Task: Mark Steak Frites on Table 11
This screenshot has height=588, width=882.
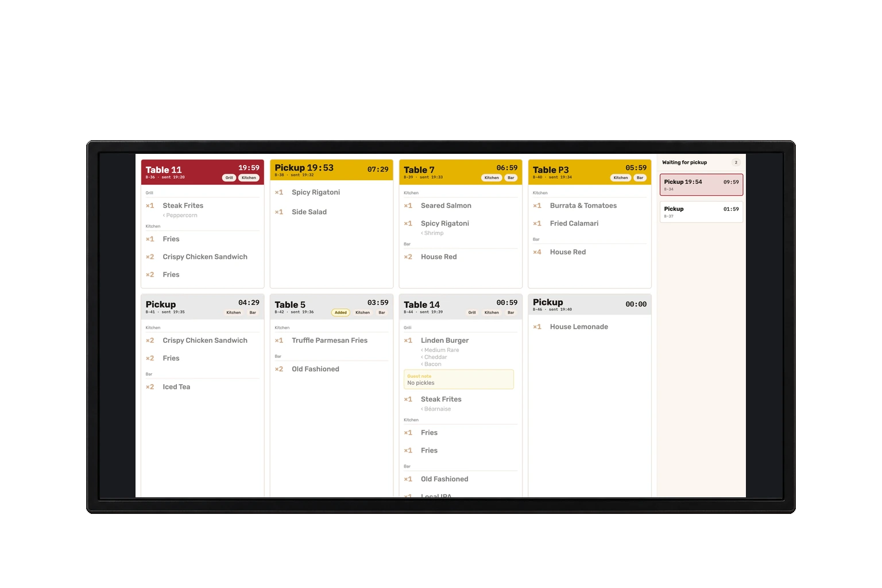Action: pyautogui.click(x=183, y=206)
